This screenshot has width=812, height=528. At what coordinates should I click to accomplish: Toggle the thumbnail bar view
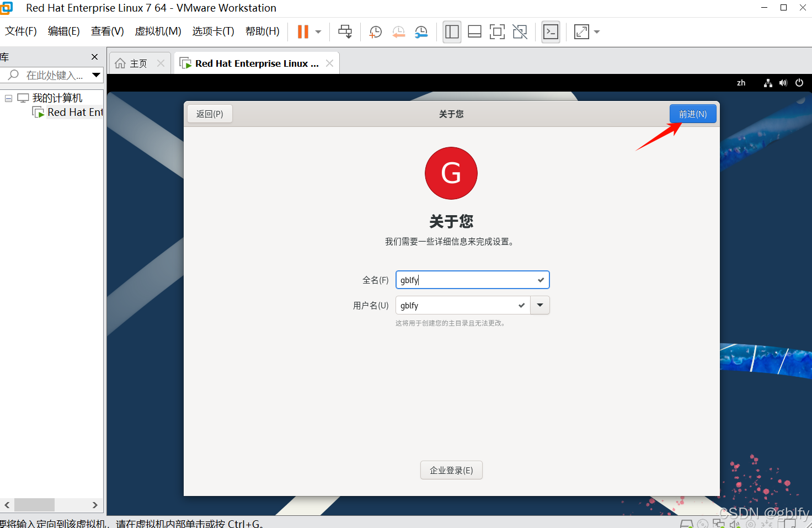click(474, 31)
